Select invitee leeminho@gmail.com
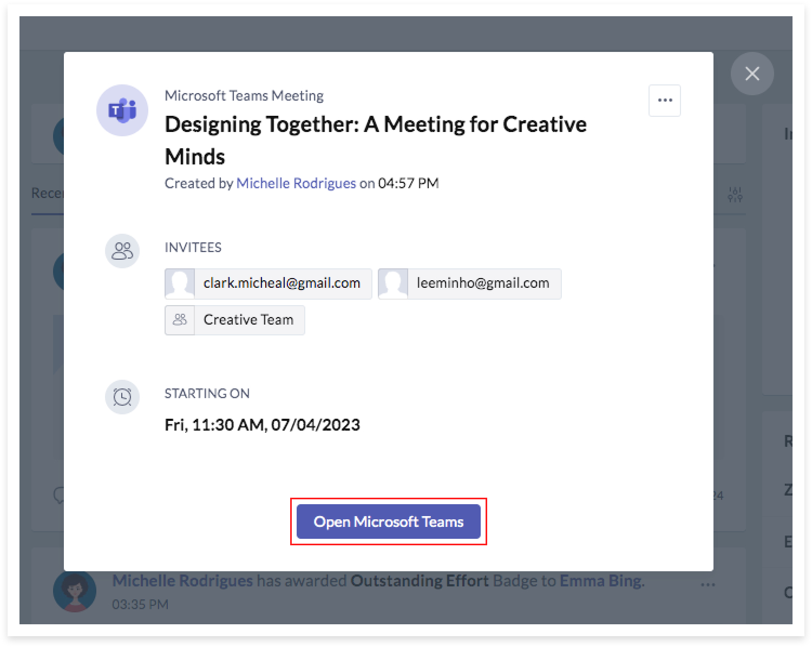 click(470, 283)
